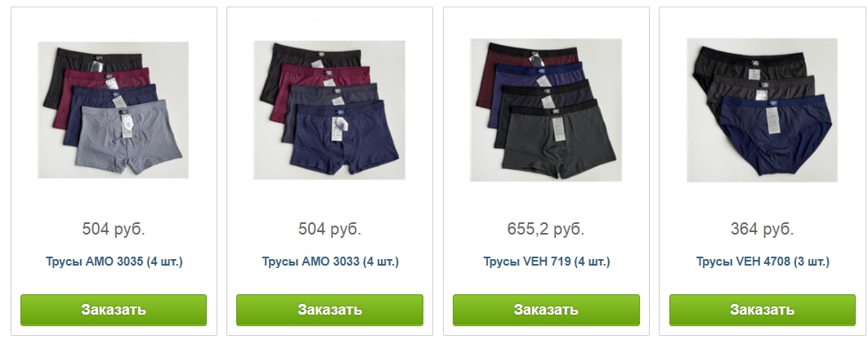Order the Трусы VEH 719 set
Viewport: 868px width, 340px height.
[x=546, y=310]
